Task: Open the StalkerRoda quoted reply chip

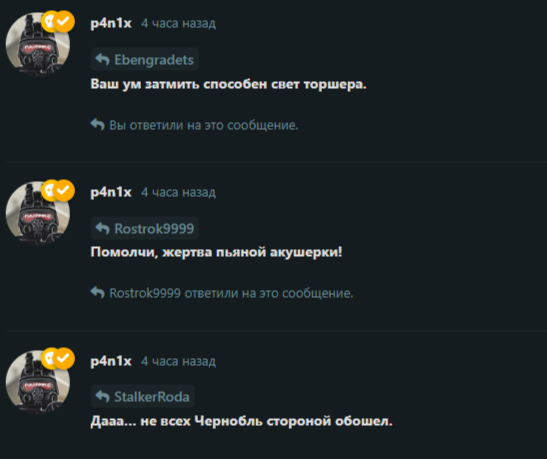Action: (x=143, y=397)
